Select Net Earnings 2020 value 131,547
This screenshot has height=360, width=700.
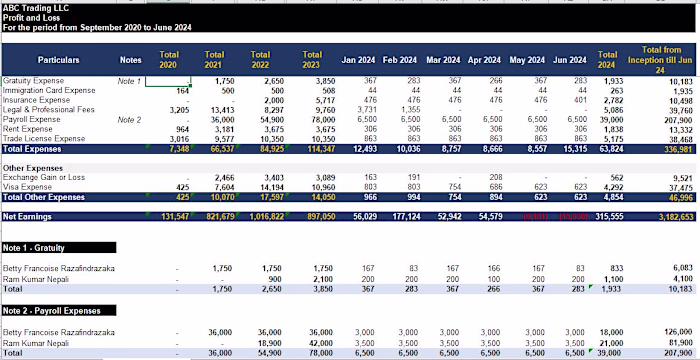(175, 217)
